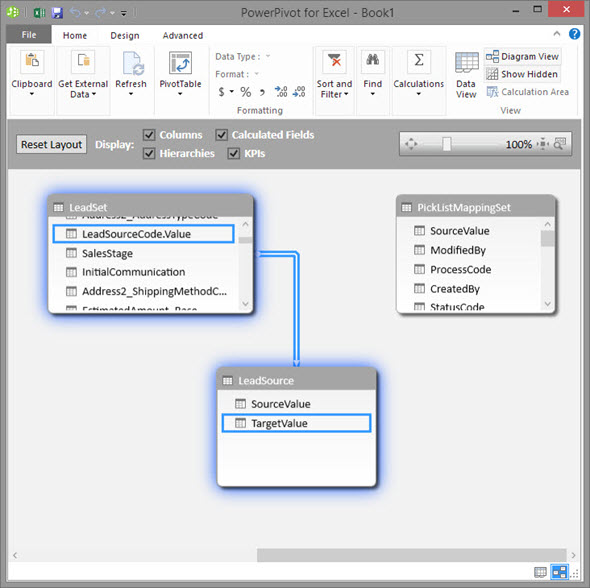The width and height of the screenshot is (590, 588).
Task: Click the Sort and Filter icon
Action: pos(334,61)
